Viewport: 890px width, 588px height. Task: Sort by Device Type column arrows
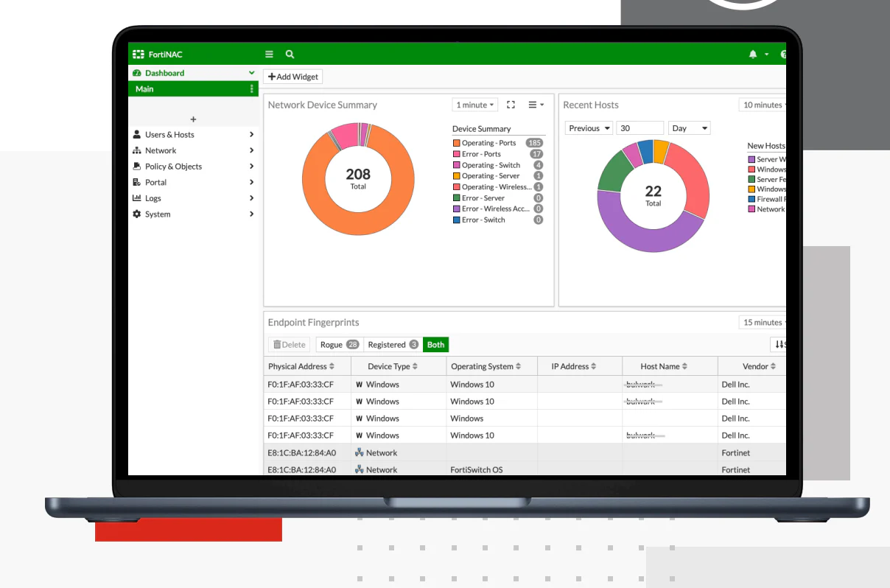[415, 366]
